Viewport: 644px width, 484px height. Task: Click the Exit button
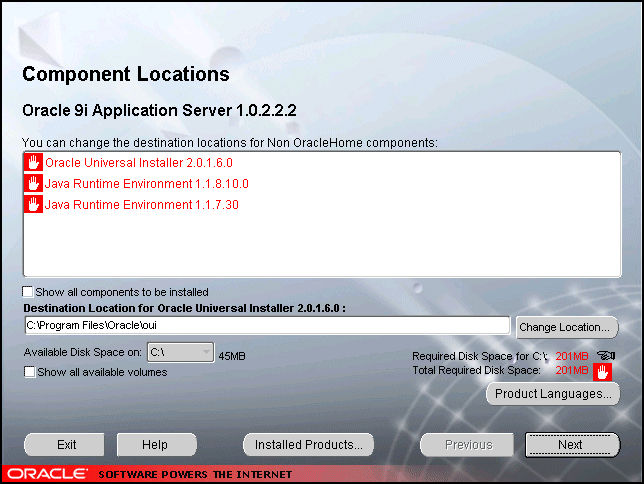(x=64, y=445)
